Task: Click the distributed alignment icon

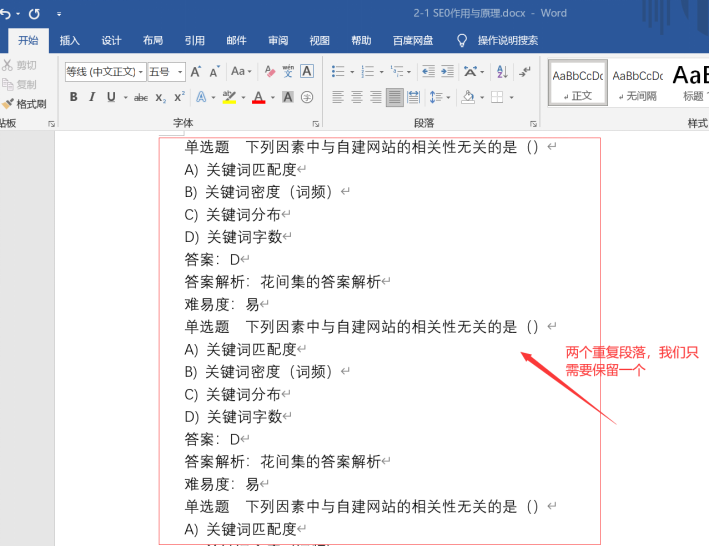Action: 413,97
